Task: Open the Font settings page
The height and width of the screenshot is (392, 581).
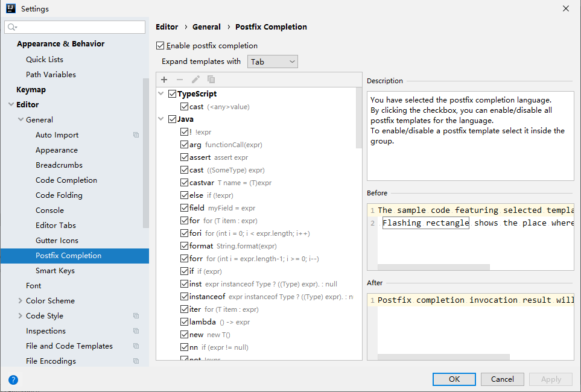Action: 33,286
